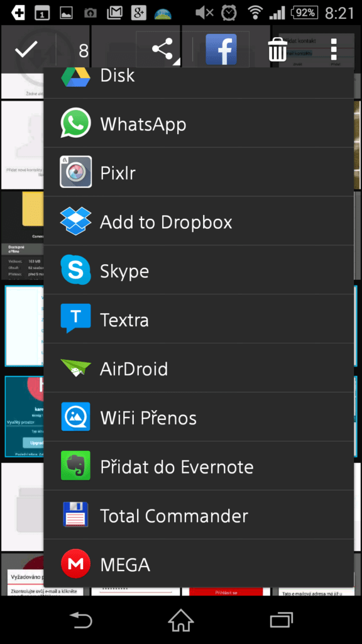Tap the WhatsApp icon in share list
The width and height of the screenshot is (362, 644).
(x=75, y=123)
